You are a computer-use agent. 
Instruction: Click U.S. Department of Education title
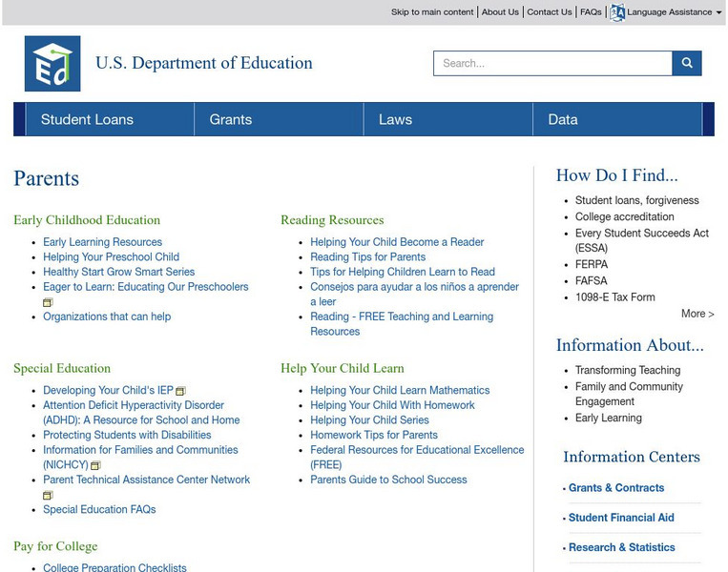204,63
